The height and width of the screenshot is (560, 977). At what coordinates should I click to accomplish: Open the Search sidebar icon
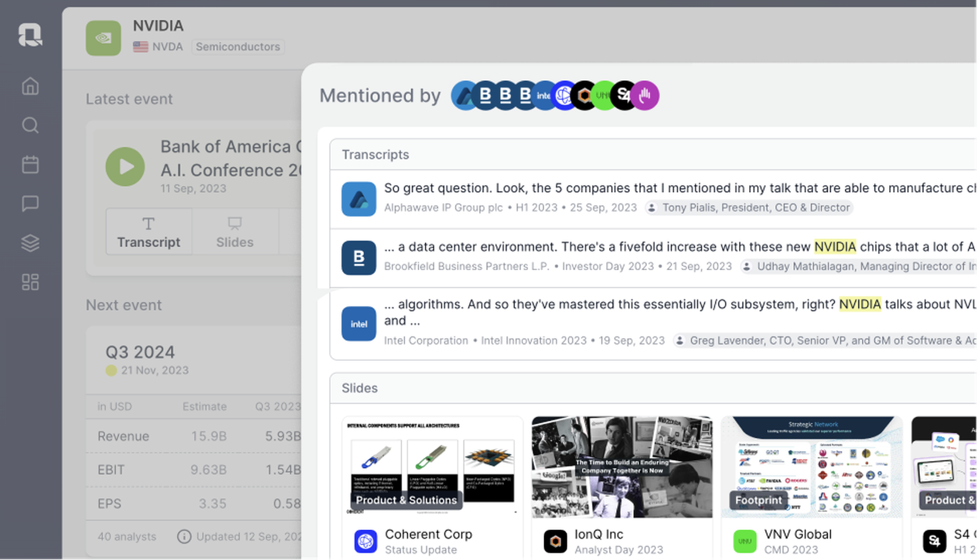[30, 125]
